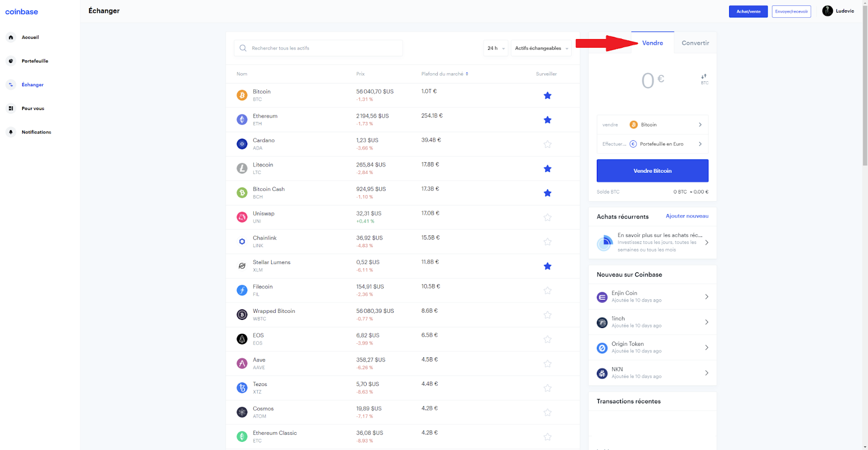Image resolution: width=868 pixels, height=450 pixels.
Task: Focus the Rechercher tous les actifs field
Action: click(318, 48)
